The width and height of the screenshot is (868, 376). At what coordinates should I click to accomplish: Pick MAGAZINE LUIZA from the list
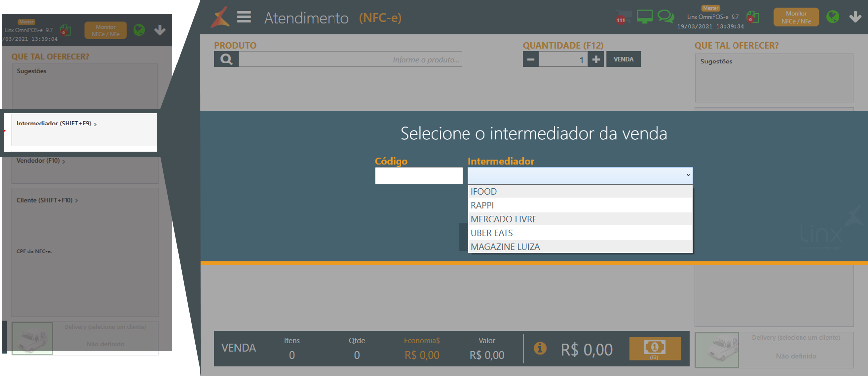click(580, 247)
